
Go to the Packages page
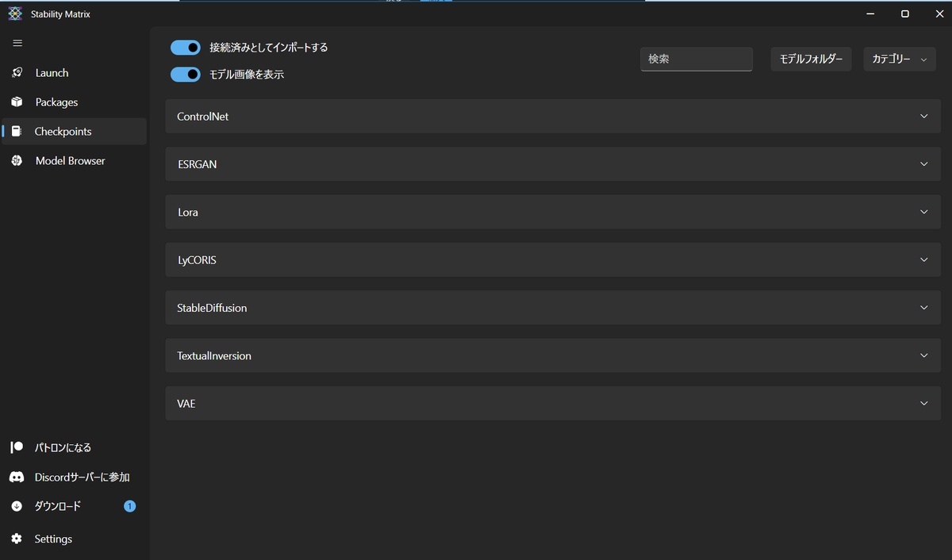point(74,102)
